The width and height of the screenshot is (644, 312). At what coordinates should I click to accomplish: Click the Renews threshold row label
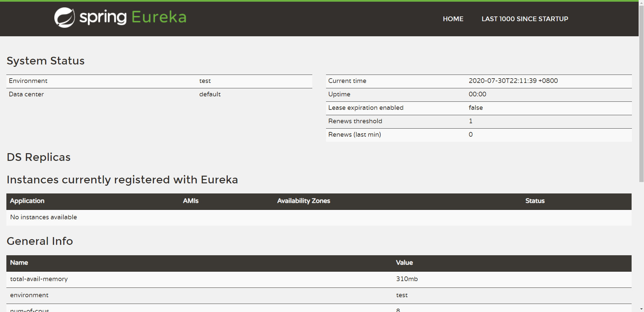[x=355, y=121]
